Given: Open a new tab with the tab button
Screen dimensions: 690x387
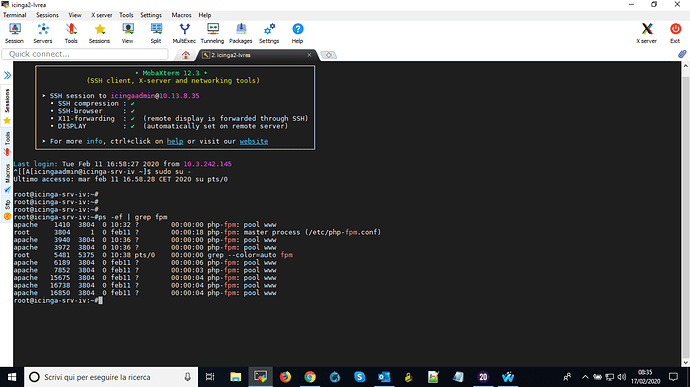Looking at the screenshot, I should click(328, 55).
